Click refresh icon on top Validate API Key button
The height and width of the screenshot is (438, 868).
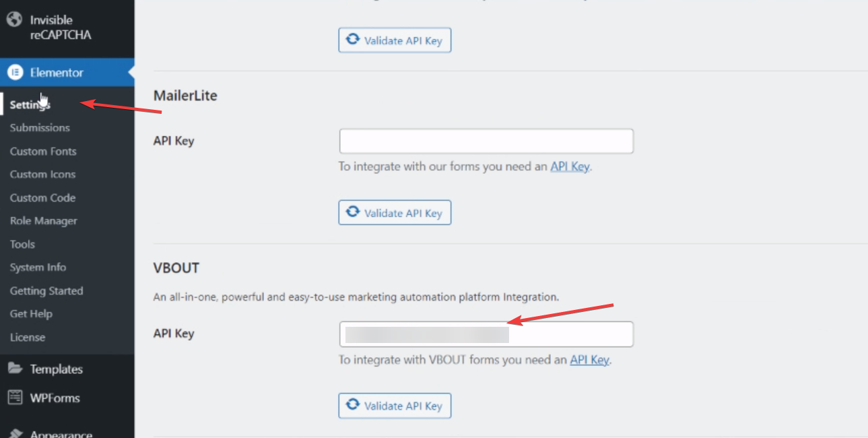(x=352, y=40)
